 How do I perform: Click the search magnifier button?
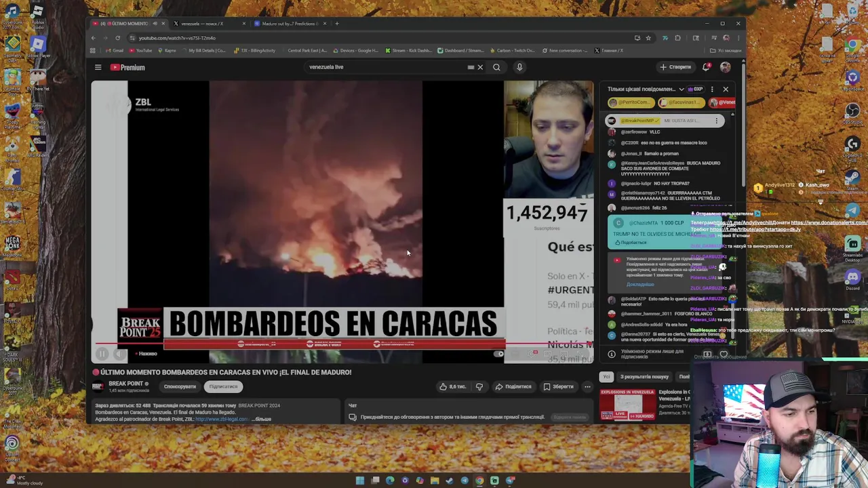coord(496,67)
